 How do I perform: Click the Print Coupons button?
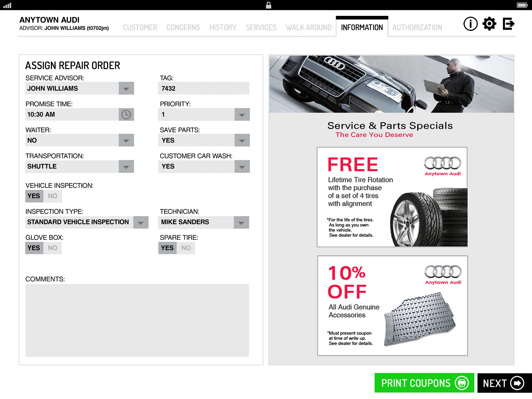[424, 383]
